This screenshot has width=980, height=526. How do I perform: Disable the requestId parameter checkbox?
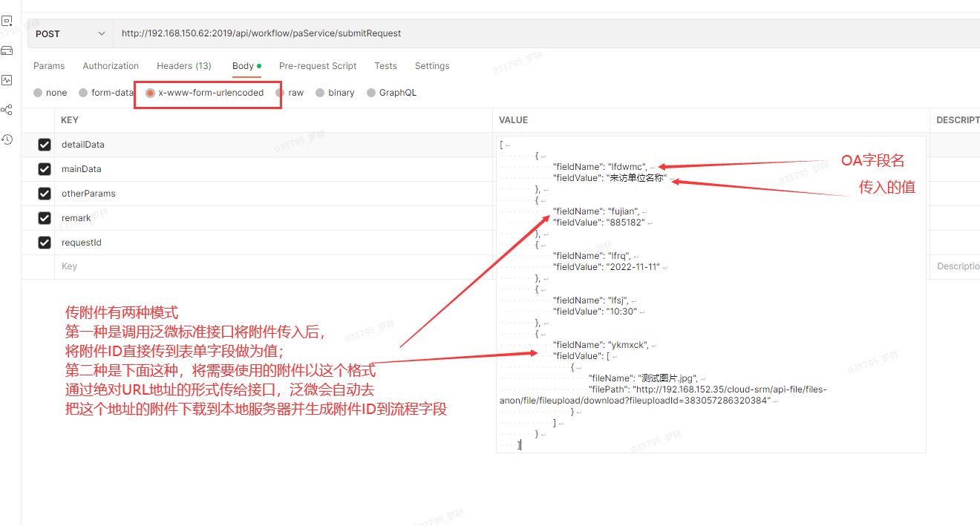[45, 243]
